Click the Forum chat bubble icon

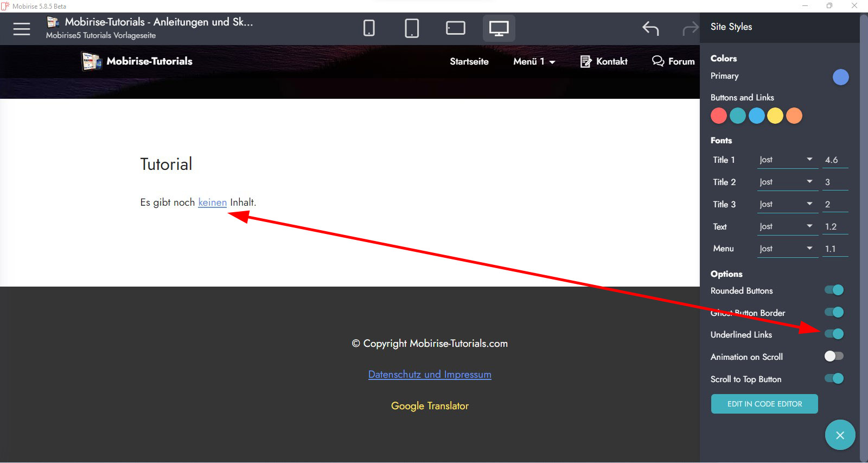click(x=658, y=61)
